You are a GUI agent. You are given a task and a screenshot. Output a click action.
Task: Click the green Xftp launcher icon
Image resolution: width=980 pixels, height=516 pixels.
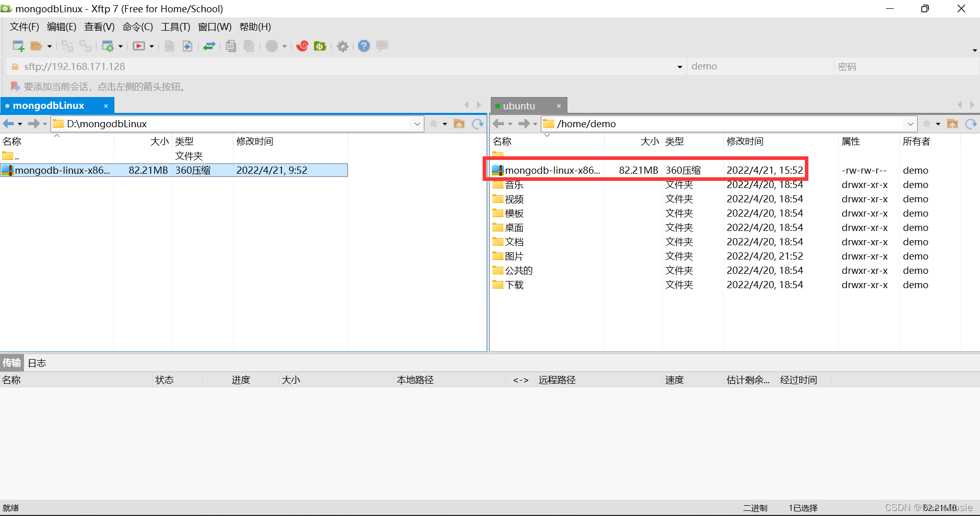pyautogui.click(x=320, y=46)
